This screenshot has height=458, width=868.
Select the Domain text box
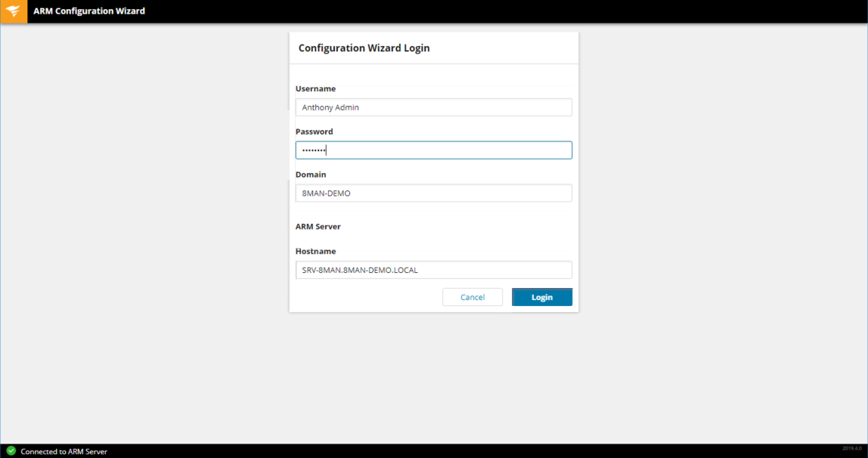click(x=433, y=193)
